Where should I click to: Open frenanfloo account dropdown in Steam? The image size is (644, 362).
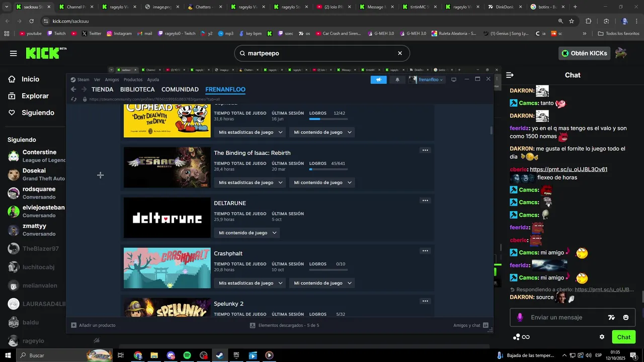coord(427,79)
